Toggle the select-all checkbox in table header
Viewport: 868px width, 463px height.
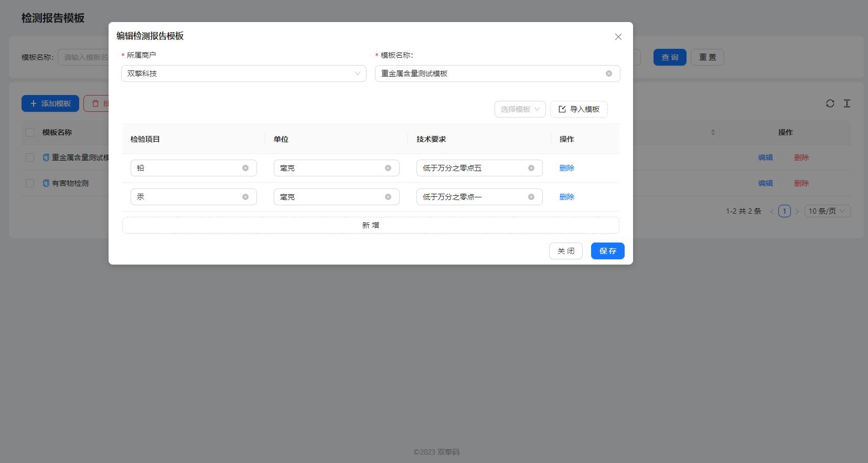(30, 132)
